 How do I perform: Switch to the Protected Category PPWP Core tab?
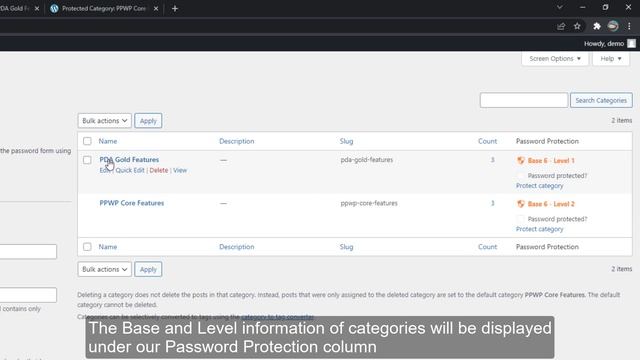(104, 9)
